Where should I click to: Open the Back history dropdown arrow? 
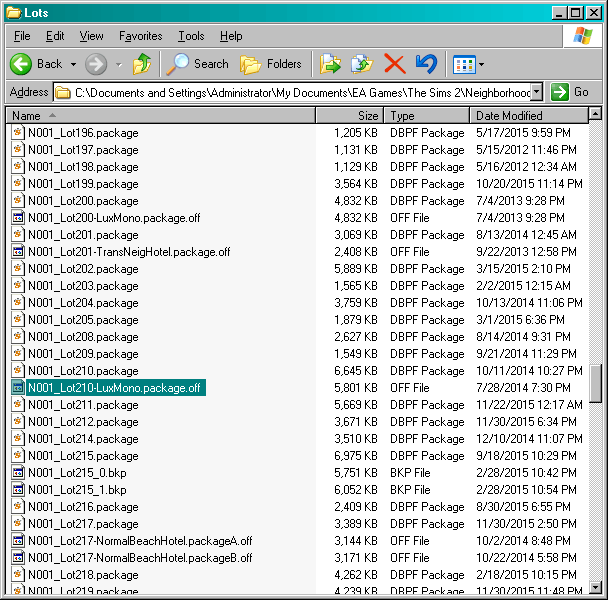[73, 64]
